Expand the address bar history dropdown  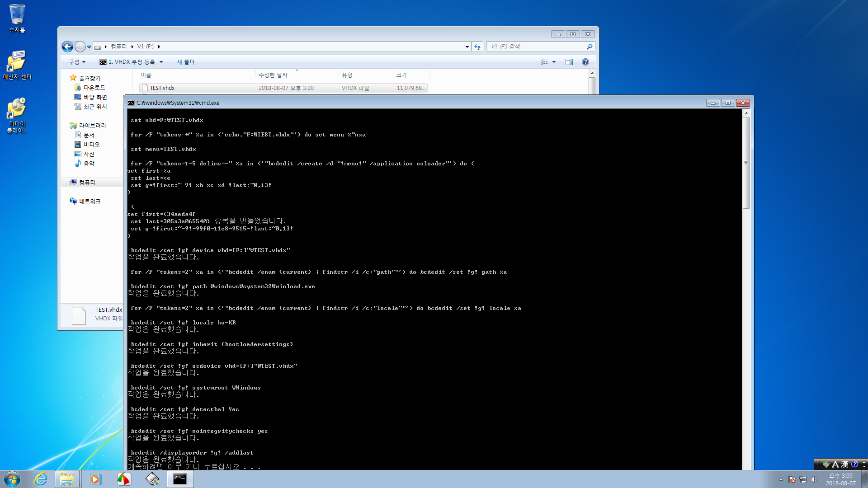pos(467,47)
